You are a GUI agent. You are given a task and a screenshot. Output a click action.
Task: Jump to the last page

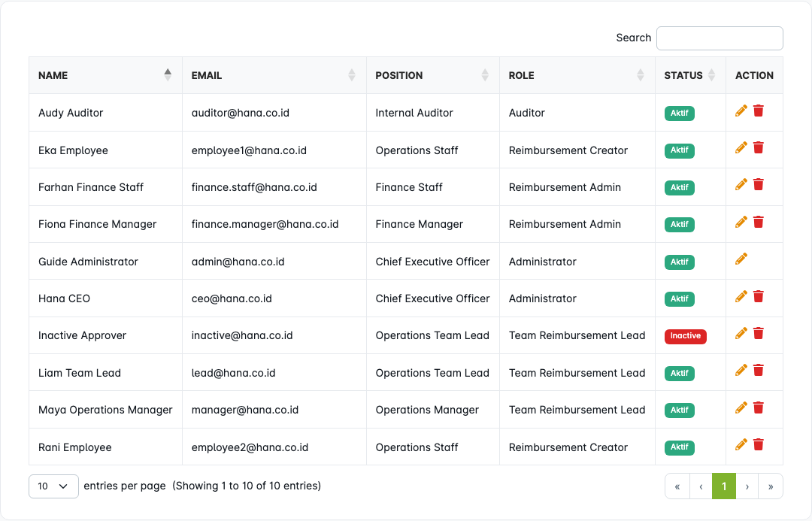click(771, 486)
